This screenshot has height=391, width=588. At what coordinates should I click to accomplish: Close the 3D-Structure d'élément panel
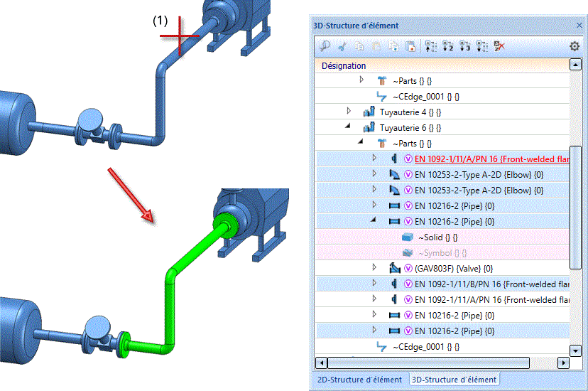[x=579, y=25]
